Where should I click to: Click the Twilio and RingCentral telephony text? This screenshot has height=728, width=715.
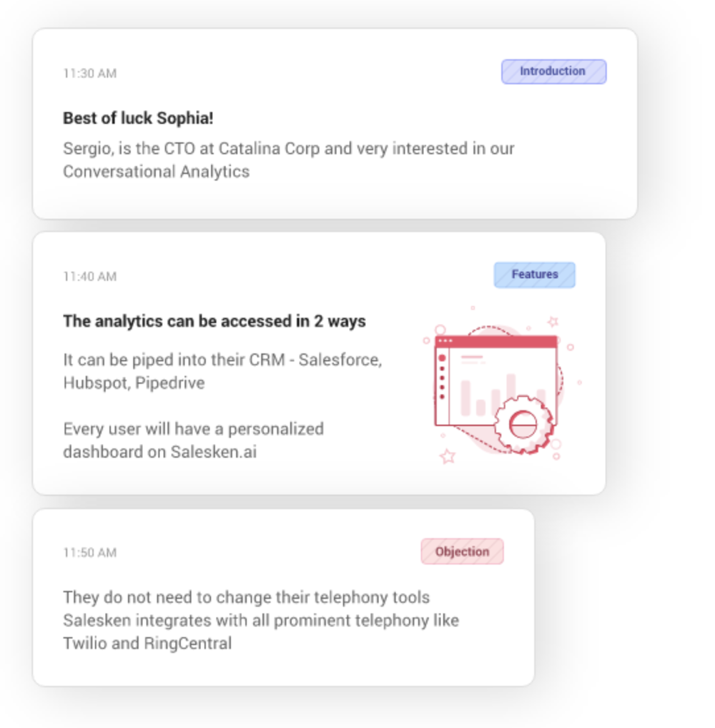click(x=261, y=620)
